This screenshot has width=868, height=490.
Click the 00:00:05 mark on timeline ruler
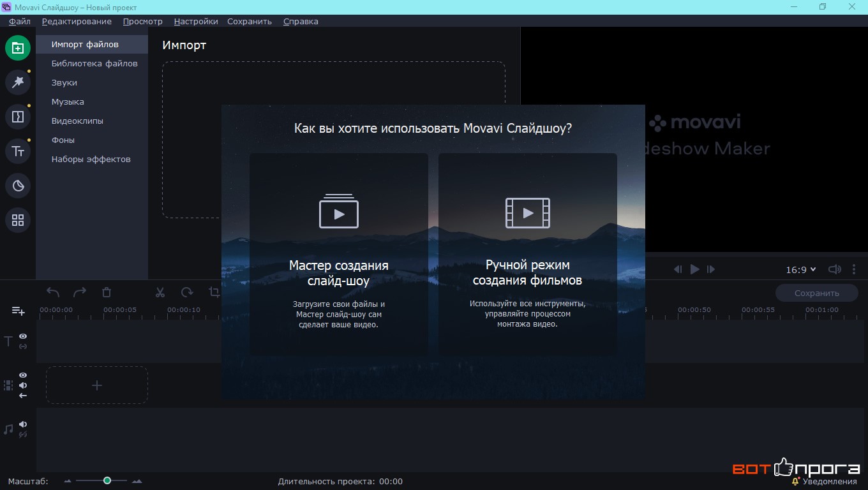click(x=120, y=309)
